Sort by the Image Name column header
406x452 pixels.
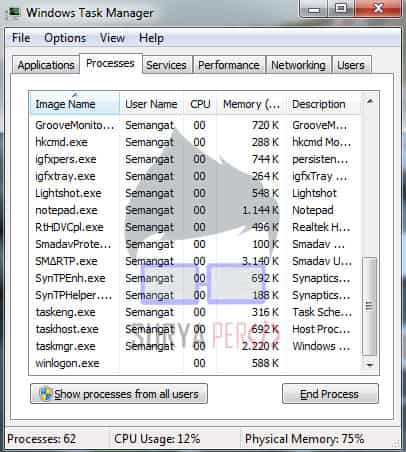tap(75, 104)
